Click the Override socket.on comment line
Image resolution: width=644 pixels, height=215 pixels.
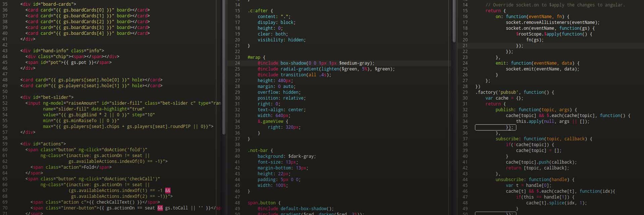click(x=555, y=5)
